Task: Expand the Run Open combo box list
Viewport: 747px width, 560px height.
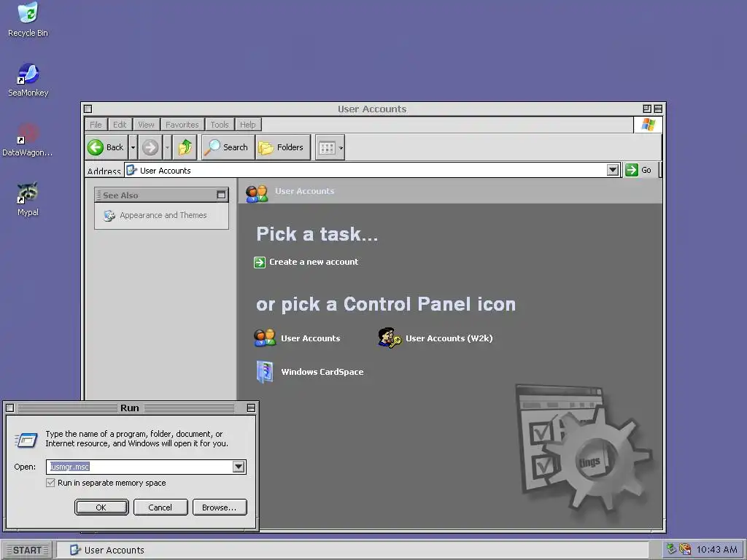Action: click(239, 467)
